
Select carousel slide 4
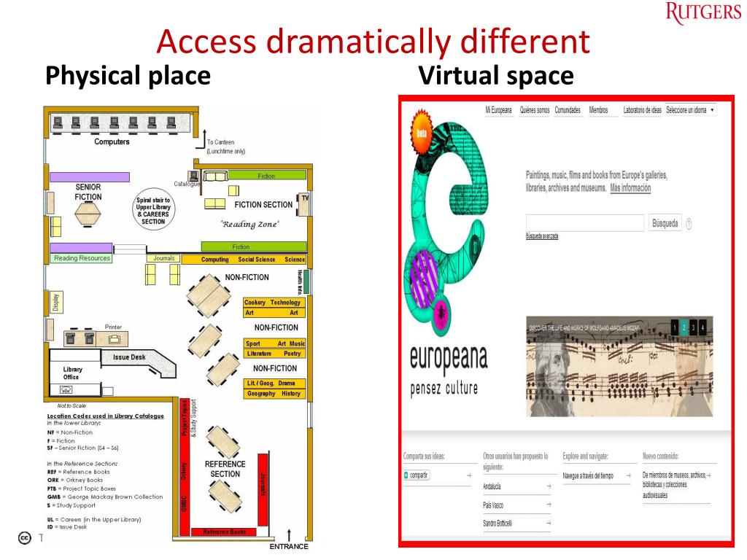703,327
